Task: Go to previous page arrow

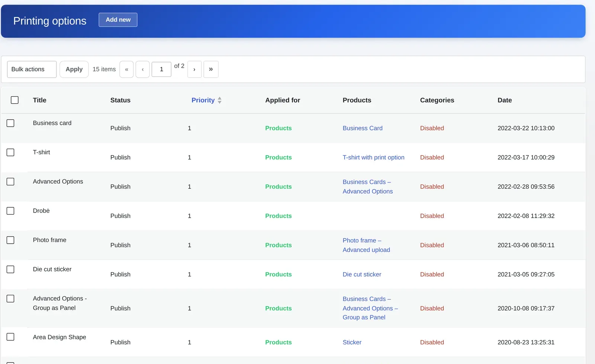Action: click(142, 69)
